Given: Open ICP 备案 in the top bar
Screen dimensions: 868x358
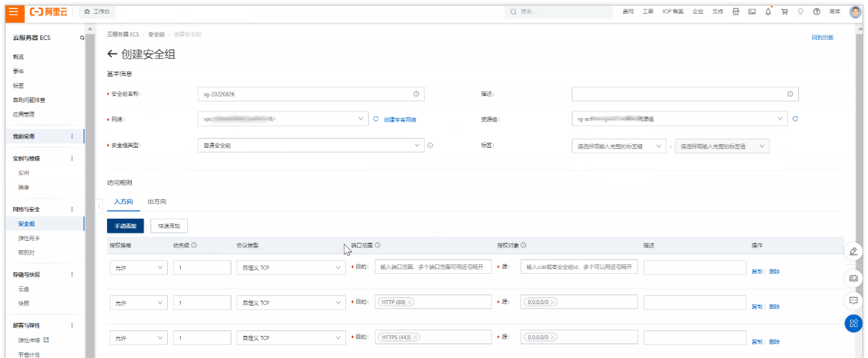Looking at the screenshot, I should point(673,12).
